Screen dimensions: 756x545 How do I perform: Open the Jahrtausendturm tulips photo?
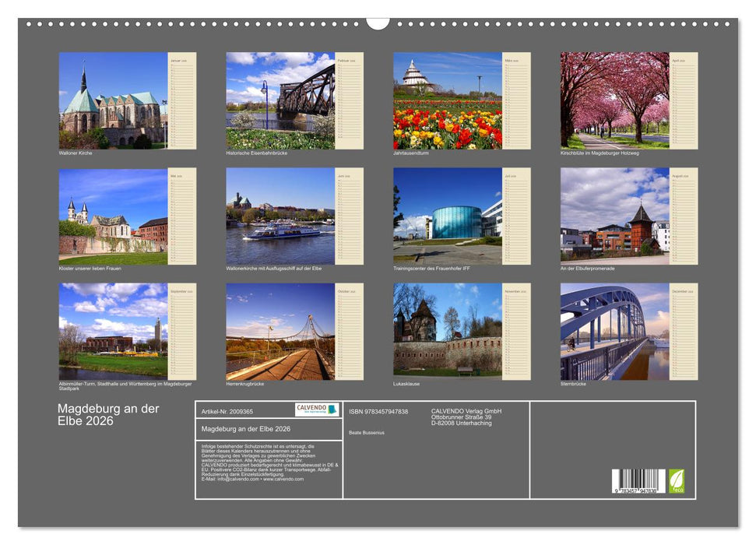(448, 100)
